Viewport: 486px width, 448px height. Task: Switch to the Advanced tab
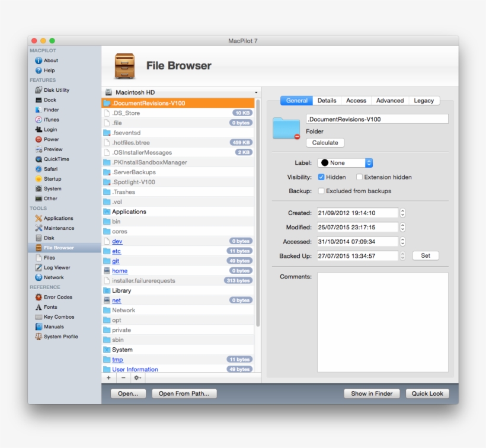390,100
